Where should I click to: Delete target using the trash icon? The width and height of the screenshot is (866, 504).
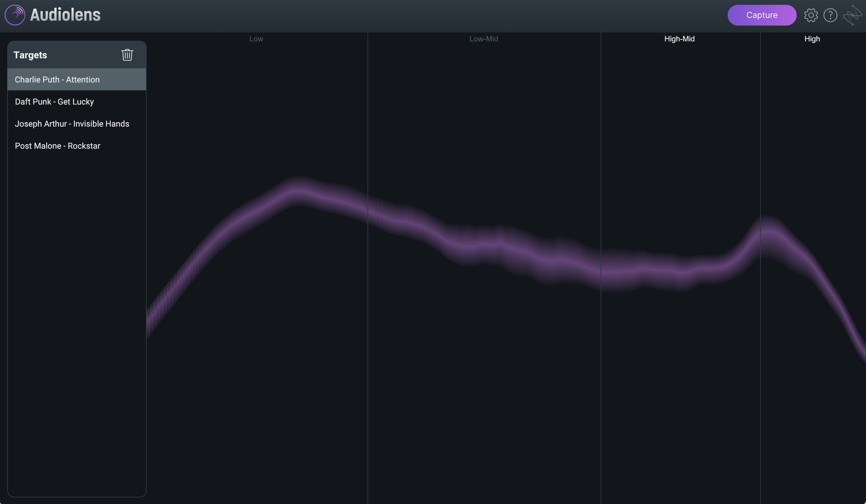(x=127, y=55)
